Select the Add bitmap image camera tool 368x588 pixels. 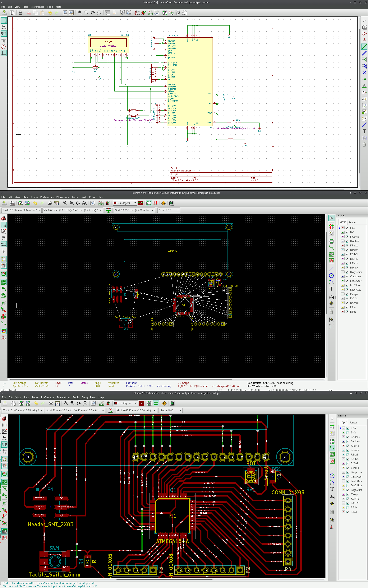click(364, 138)
